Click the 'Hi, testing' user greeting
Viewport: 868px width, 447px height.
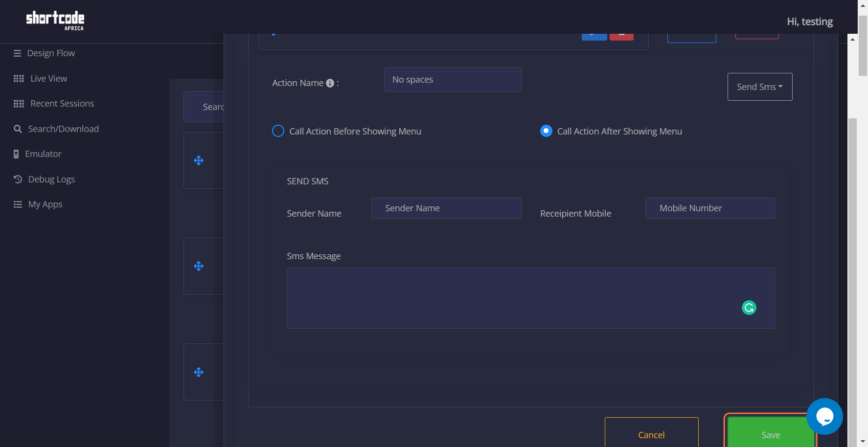tap(810, 22)
